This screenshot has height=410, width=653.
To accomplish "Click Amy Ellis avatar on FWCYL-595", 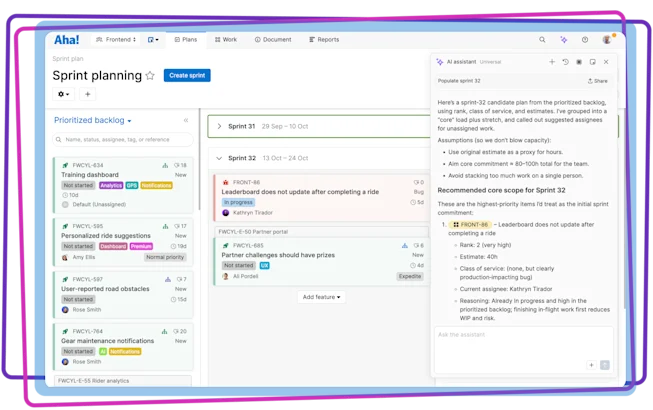I will pyautogui.click(x=65, y=257).
